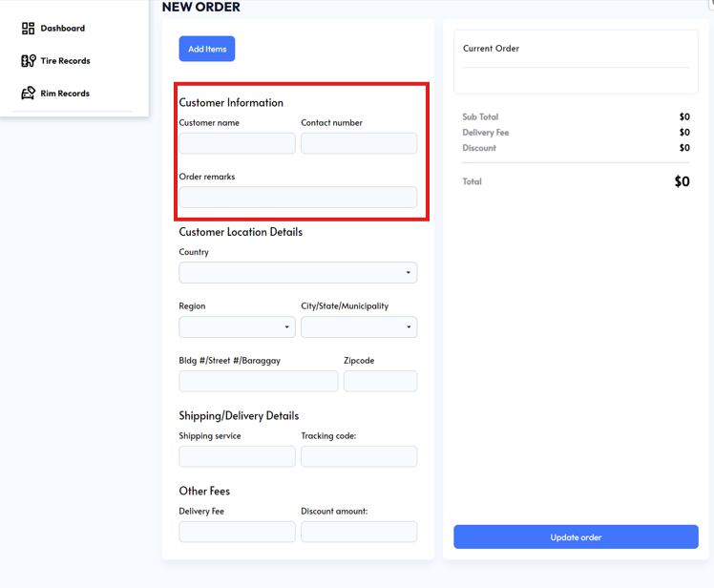Viewport: 714px width, 588px height.
Task: Open Rim Records from sidebar
Action: [65, 94]
